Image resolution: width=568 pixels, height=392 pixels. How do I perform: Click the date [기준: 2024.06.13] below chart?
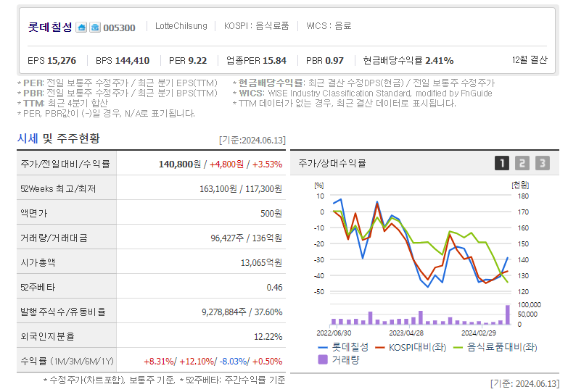[525, 384]
